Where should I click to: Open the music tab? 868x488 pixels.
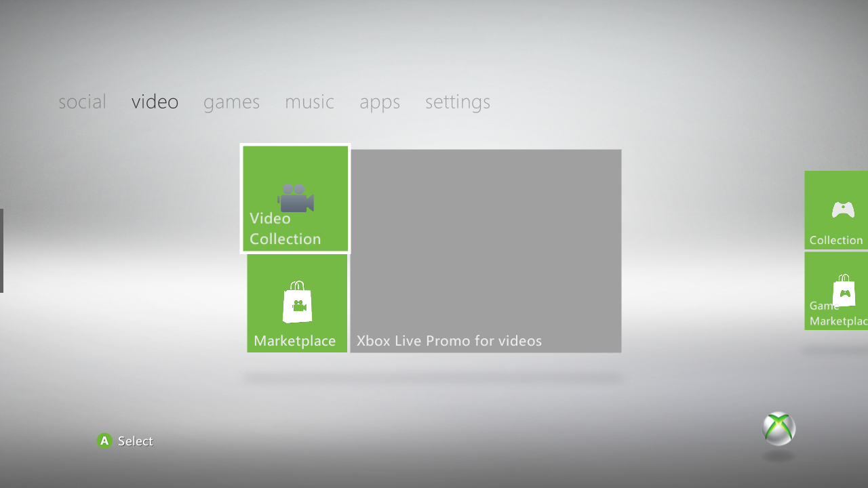click(x=309, y=102)
